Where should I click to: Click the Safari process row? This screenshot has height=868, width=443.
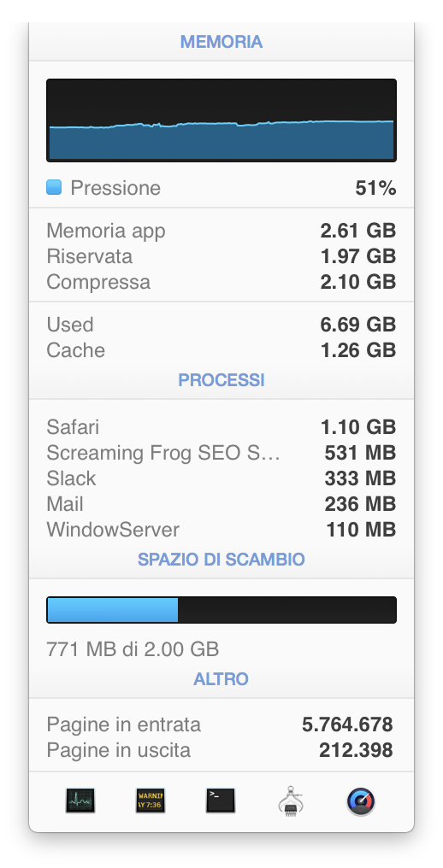pos(221,427)
